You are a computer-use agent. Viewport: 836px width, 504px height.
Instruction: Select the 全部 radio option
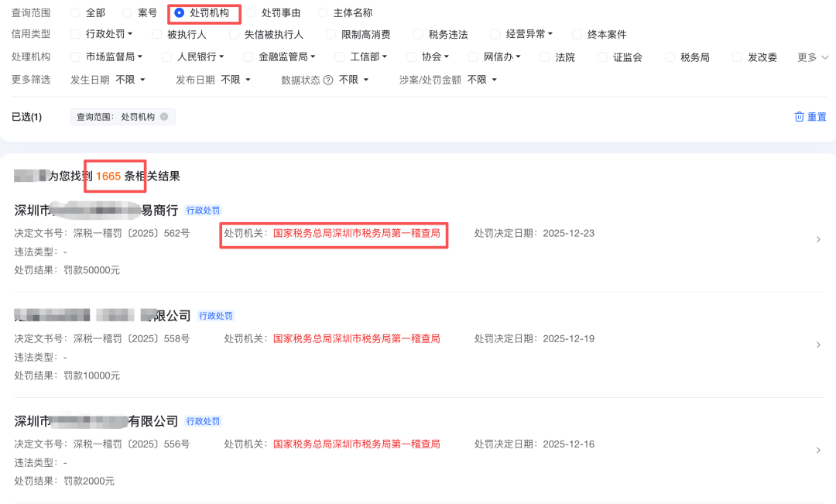click(75, 13)
